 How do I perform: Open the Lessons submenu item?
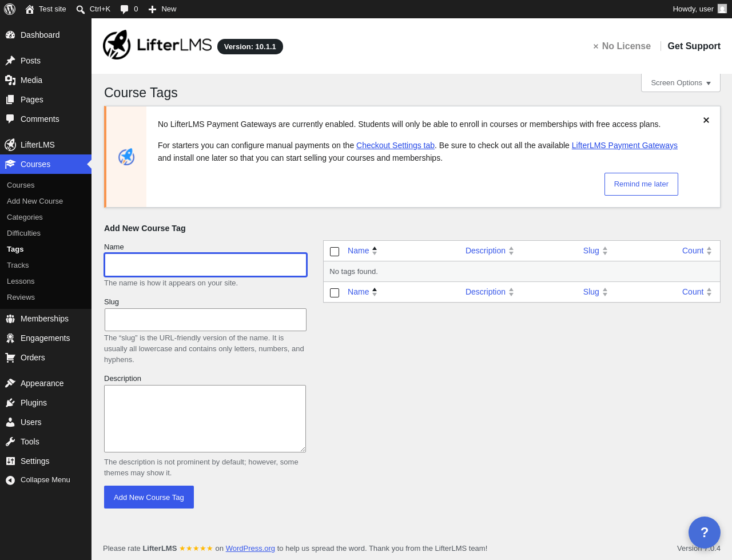point(21,281)
